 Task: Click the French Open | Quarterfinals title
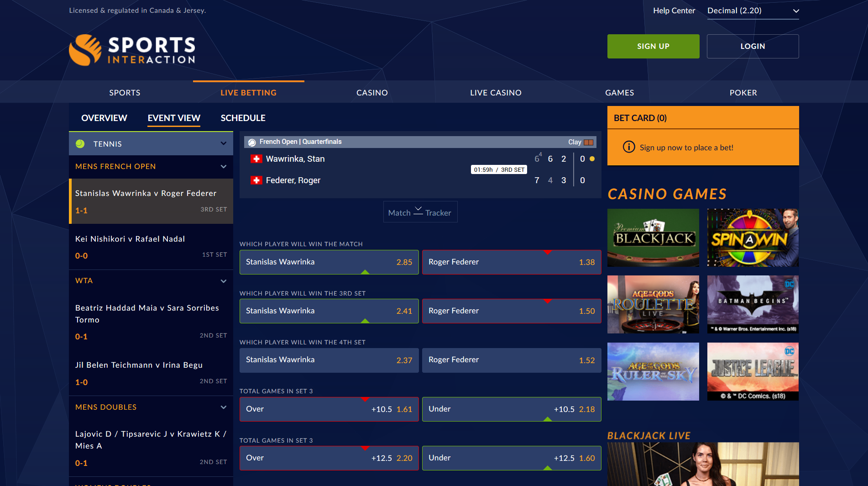(x=300, y=142)
